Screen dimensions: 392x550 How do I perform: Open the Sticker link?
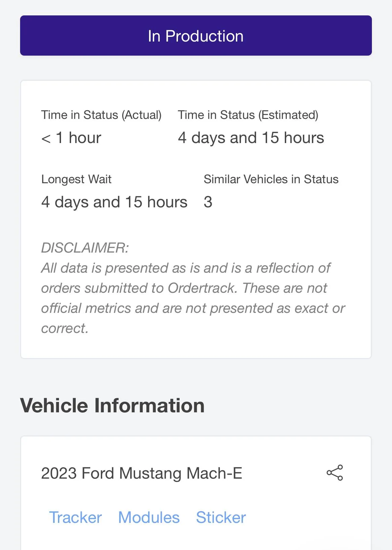point(221,517)
